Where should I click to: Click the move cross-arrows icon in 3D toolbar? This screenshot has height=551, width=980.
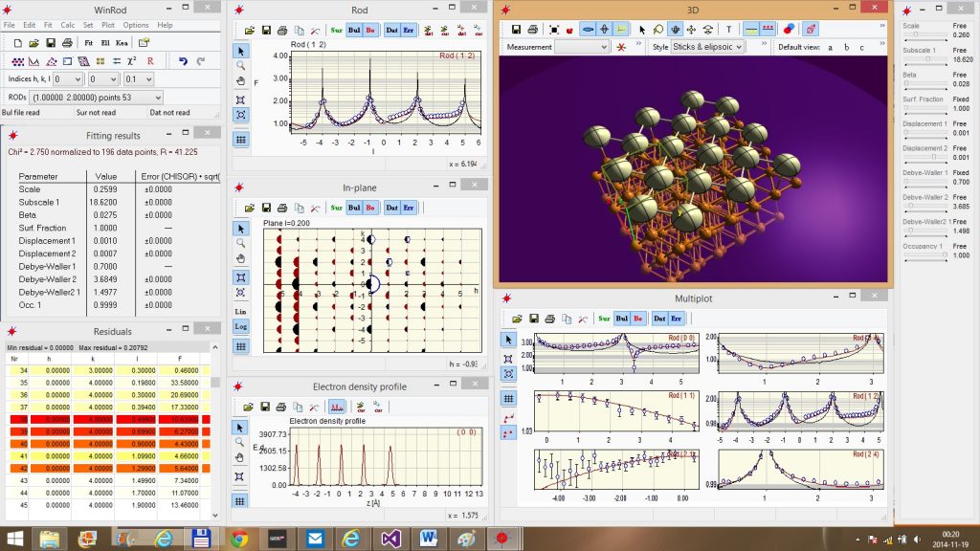(691, 30)
